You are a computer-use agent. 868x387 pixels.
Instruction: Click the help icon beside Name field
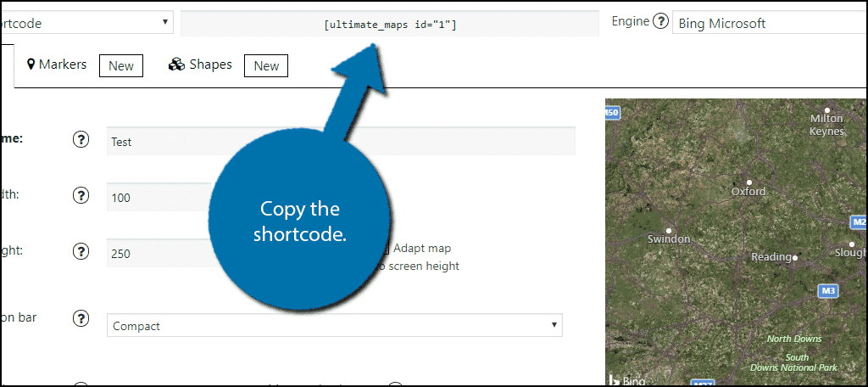point(81,140)
